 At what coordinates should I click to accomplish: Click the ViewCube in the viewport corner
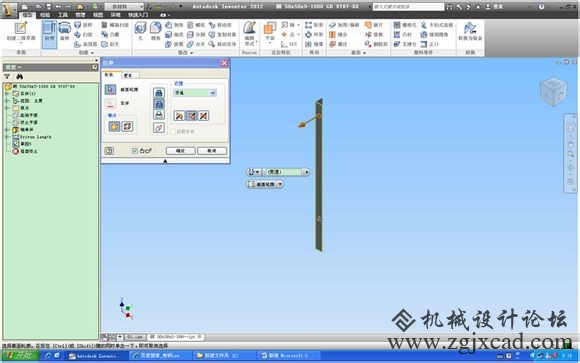pos(553,91)
